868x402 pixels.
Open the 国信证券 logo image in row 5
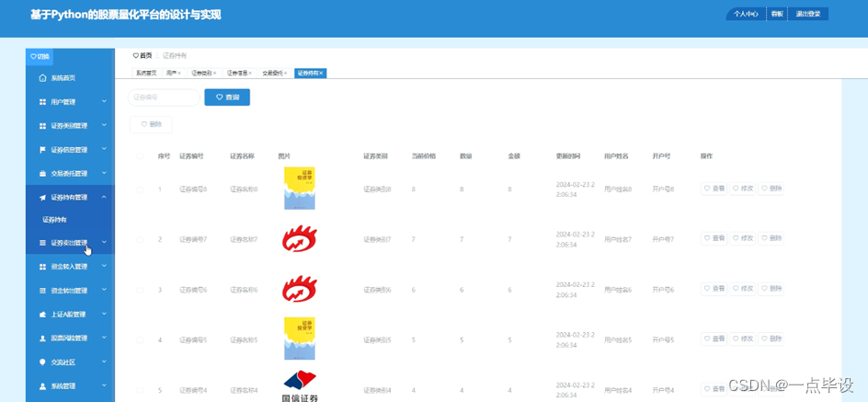(x=301, y=386)
